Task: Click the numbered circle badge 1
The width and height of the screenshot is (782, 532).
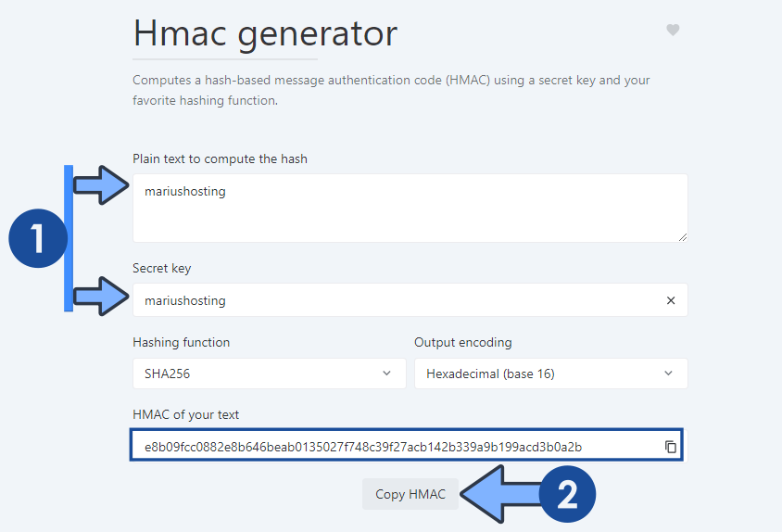Action: click(x=37, y=237)
